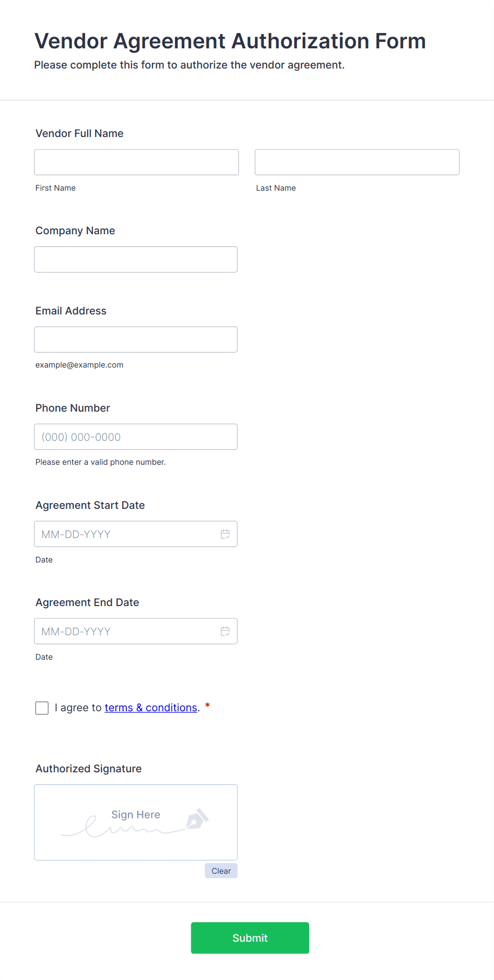The width and height of the screenshot is (494, 980).
Task: Select the Company Name text box
Action: tap(136, 260)
